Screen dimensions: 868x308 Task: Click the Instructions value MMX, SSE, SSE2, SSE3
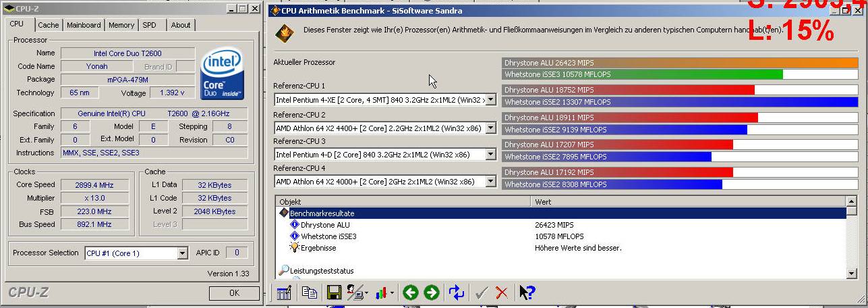pyautogui.click(x=154, y=153)
